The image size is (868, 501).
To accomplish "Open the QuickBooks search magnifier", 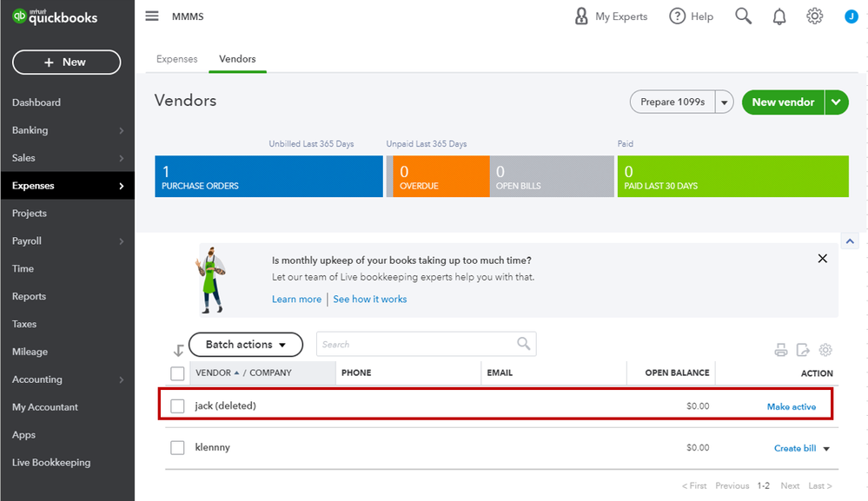I will [743, 16].
